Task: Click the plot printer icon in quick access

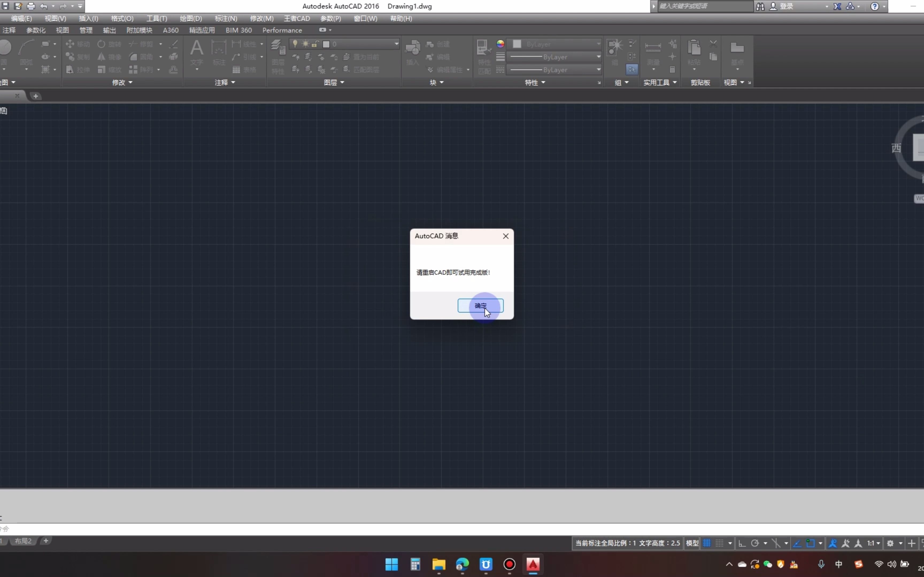Action: [31, 6]
